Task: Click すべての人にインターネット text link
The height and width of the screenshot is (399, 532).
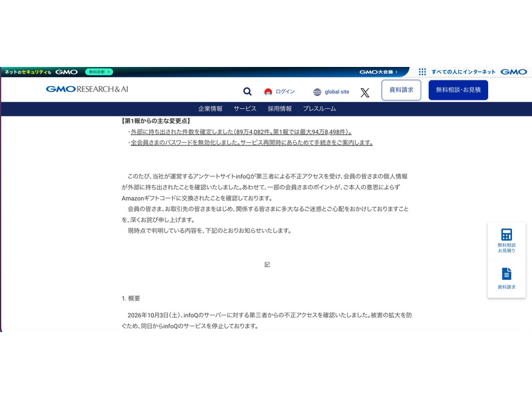Action: click(x=464, y=72)
